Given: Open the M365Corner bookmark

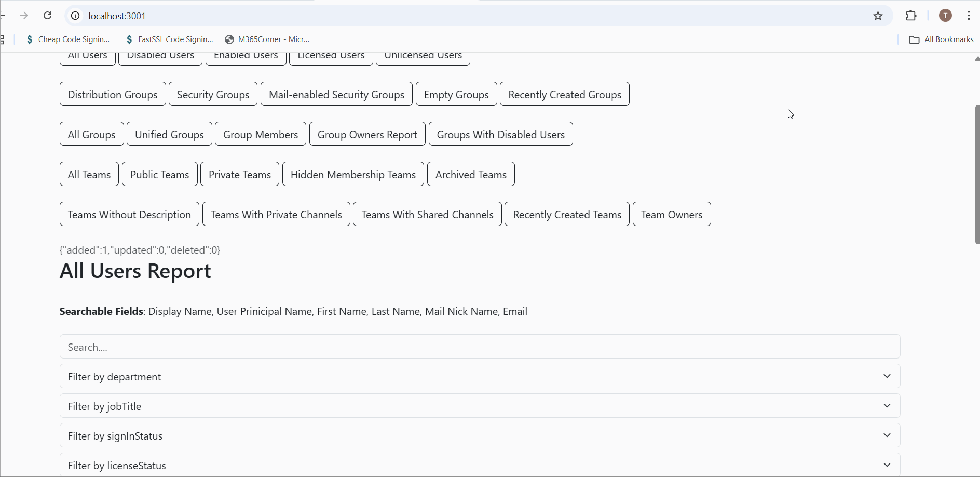Looking at the screenshot, I should [x=267, y=39].
